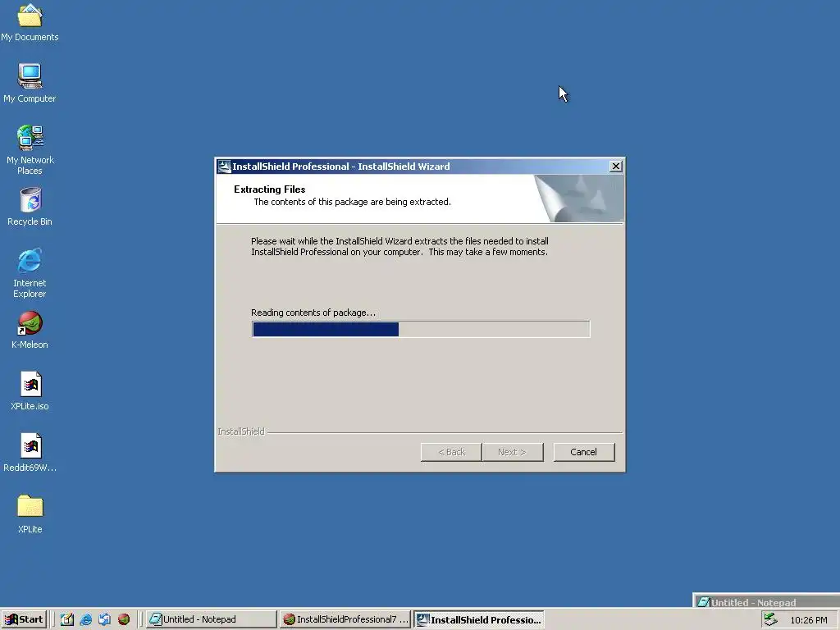Click the extraction progress bar
Image resolution: width=840 pixels, height=630 pixels.
pos(421,329)
